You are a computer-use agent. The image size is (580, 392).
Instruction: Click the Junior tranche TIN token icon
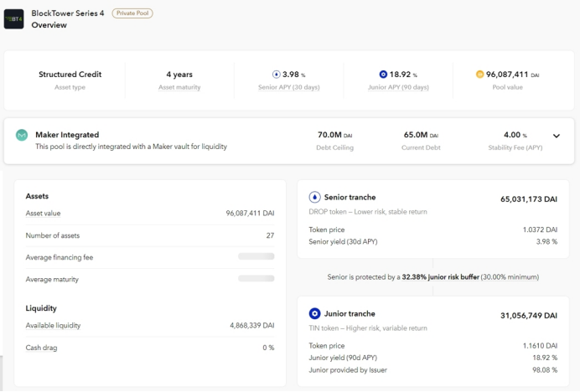315,314
